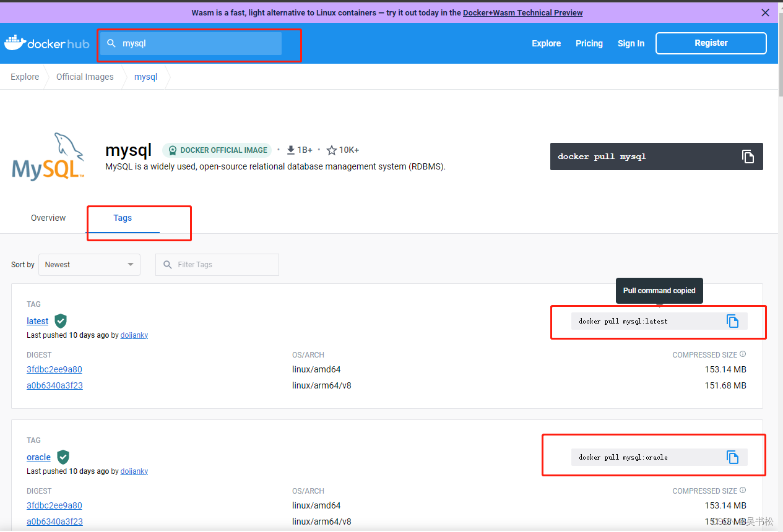Click the star 10K+ rating icon

[x=332, y=150]
